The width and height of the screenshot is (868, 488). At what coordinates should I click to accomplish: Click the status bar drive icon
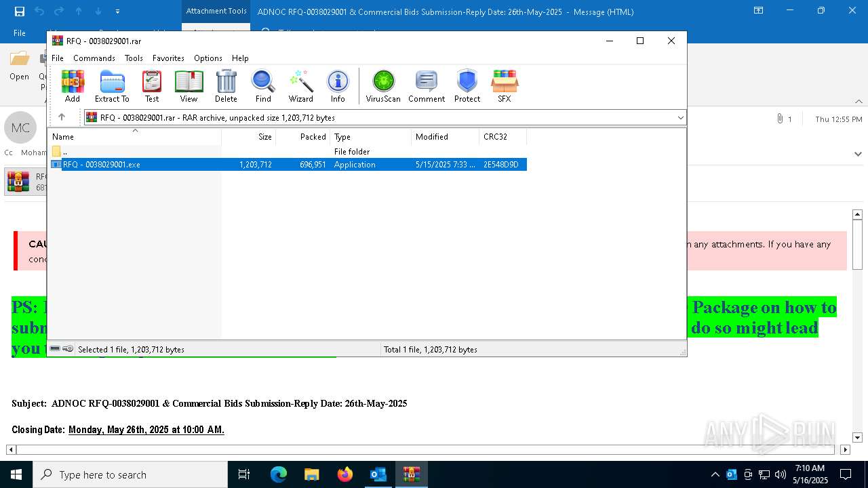[55, 349]
